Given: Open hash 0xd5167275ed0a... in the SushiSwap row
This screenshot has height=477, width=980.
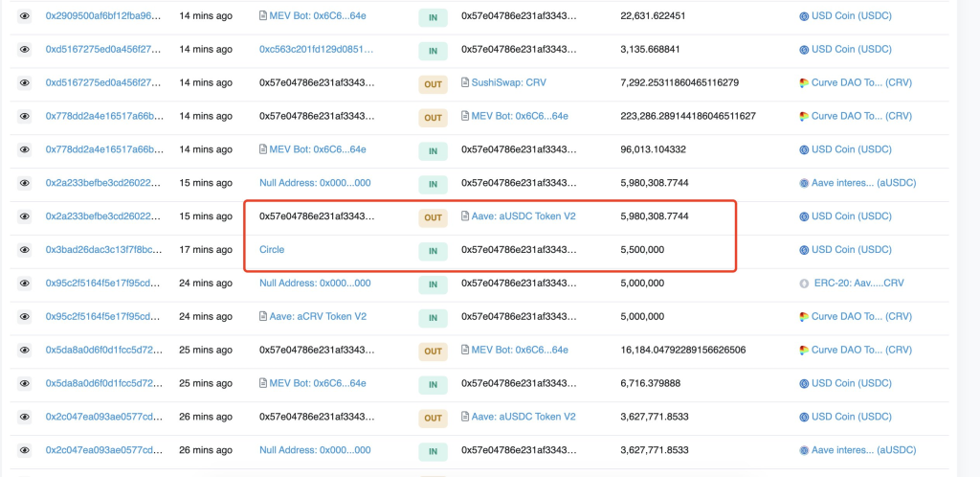Looking at the screenshot, I should [x=103, y=82].
